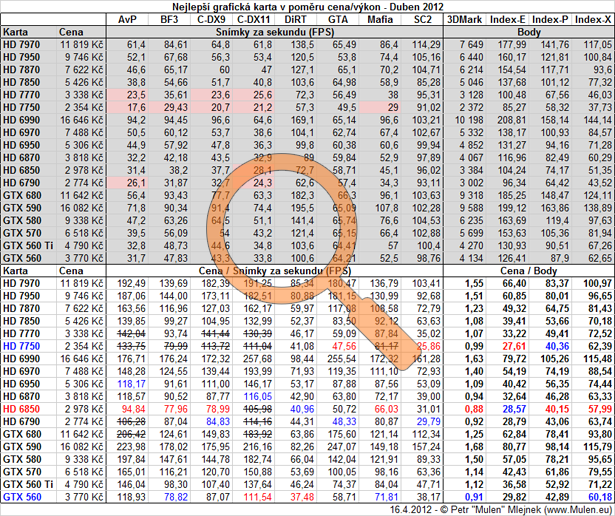This screenshot has height=516, width=615.
Task: Select the red value '25,86'
Action: [x=428, y=346]
